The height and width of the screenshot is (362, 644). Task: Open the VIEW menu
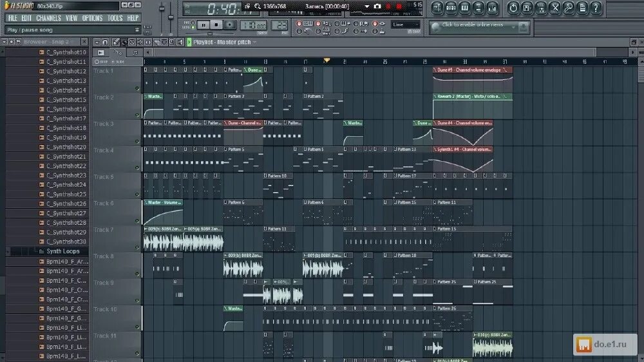(71, 18)
